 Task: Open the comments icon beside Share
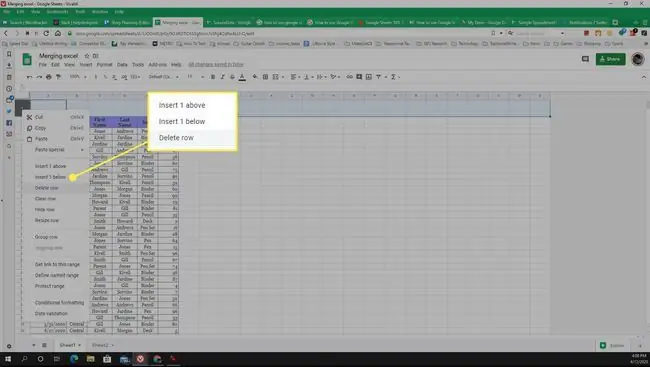point(585,59)
